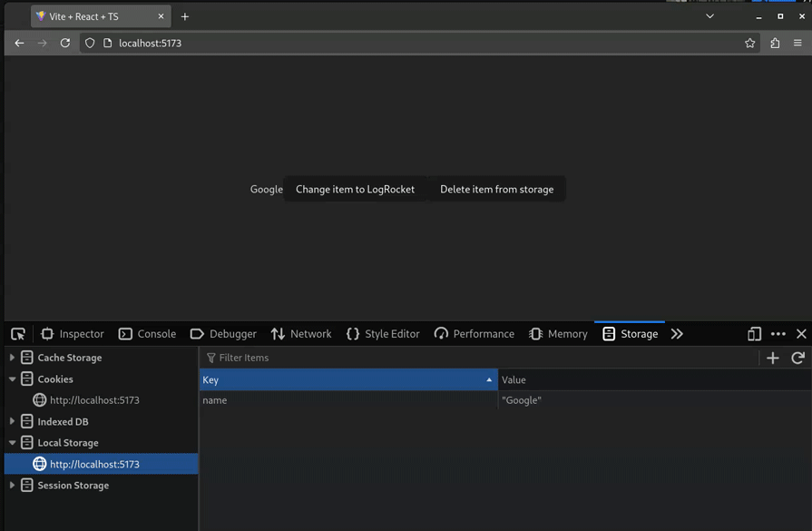The width and height of the screenshot is (812, 531).
Task: Open the Network tab in DevTools
Action: pyautogui.click(x=301, y=333)
